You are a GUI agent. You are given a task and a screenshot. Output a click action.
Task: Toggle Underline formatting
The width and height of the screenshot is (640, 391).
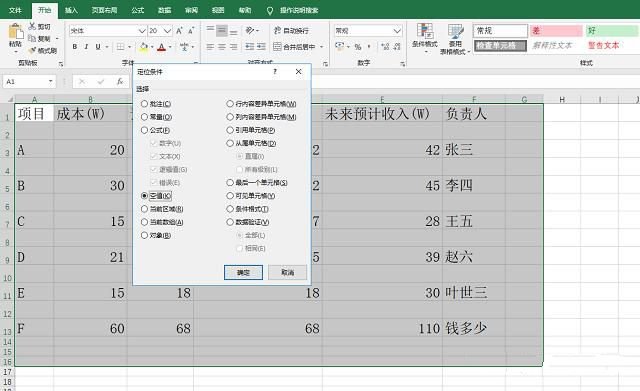click(x=98, y=47)
